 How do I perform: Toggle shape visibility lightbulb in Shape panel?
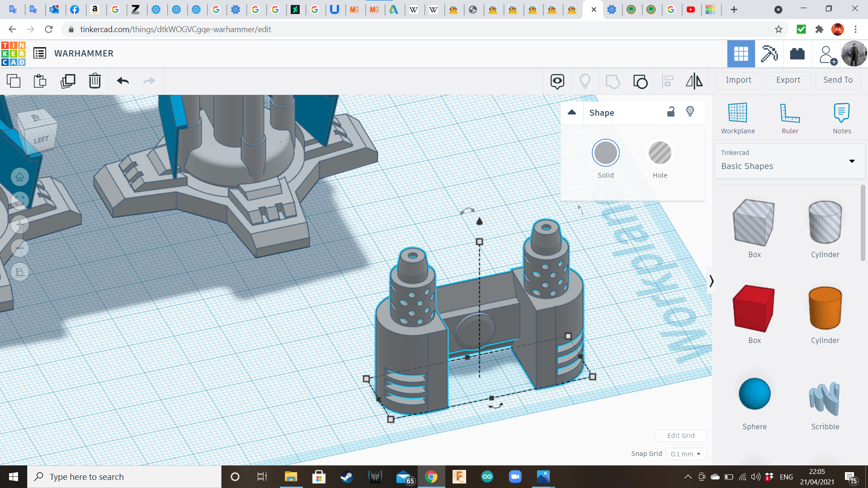click(690, 112)
